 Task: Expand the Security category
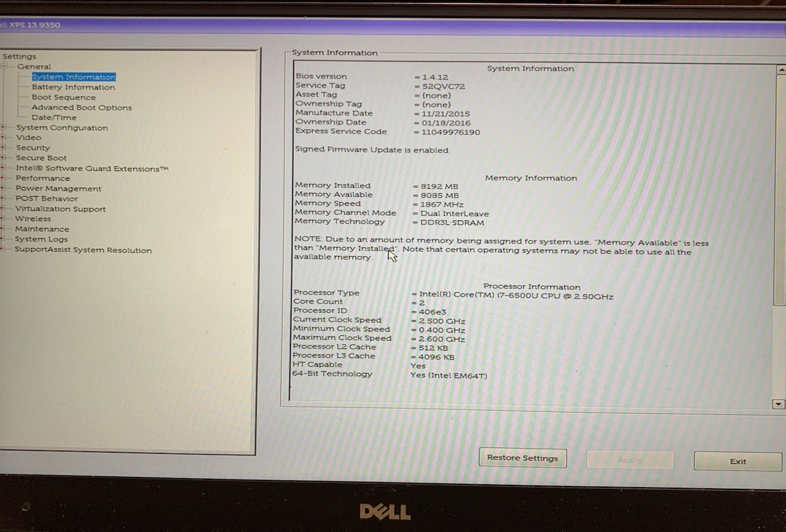click(x=3, y=148)
